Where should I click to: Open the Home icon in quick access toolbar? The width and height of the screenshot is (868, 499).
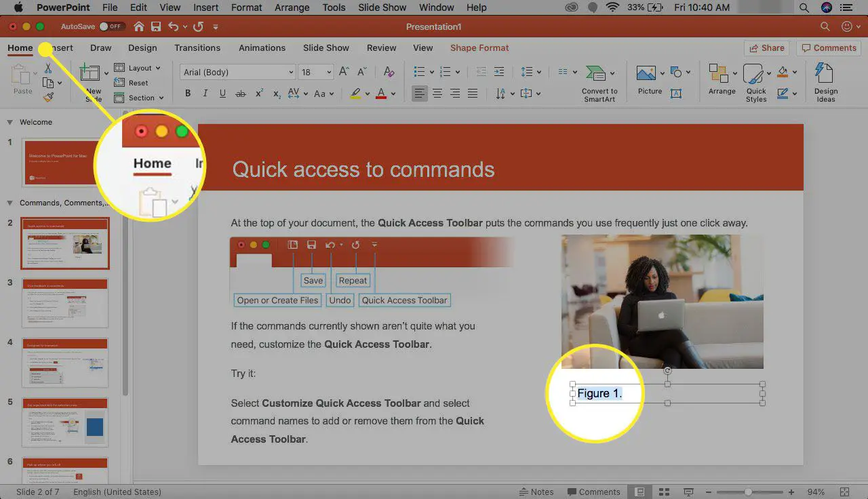pyautogui.click(x=138, y=26)
